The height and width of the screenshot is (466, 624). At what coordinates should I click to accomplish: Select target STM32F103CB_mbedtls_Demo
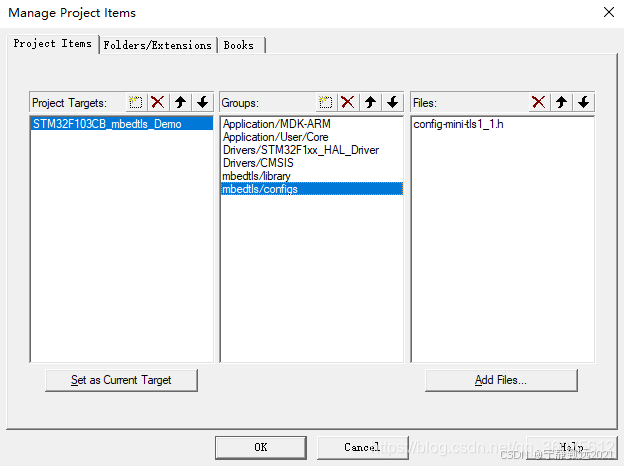[x=122, y=124]
